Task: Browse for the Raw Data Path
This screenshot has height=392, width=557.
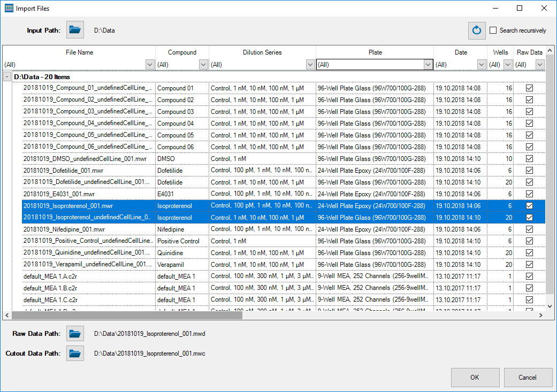Action: [x=74, y=333]
